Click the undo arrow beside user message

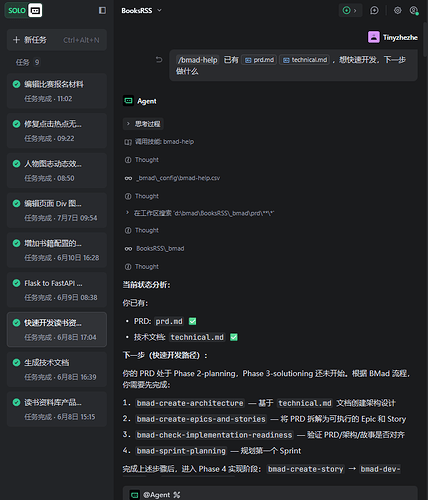click(159, 60)
